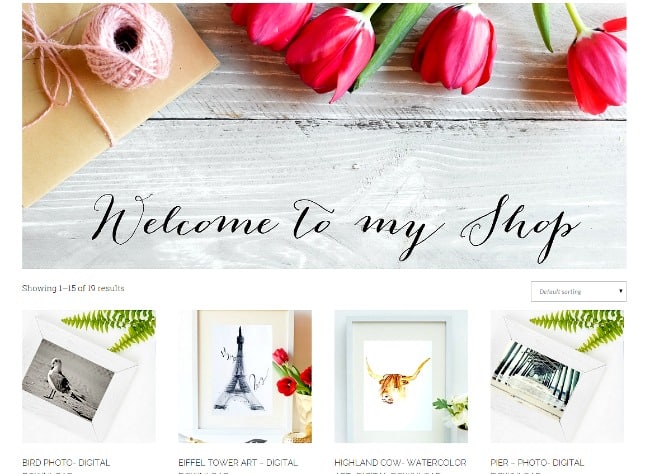Viewport: 650px width, 474px height.
Task: Open the Bird Photo product thumbnail
Action: pyautogui.click(x=89, y=376)
